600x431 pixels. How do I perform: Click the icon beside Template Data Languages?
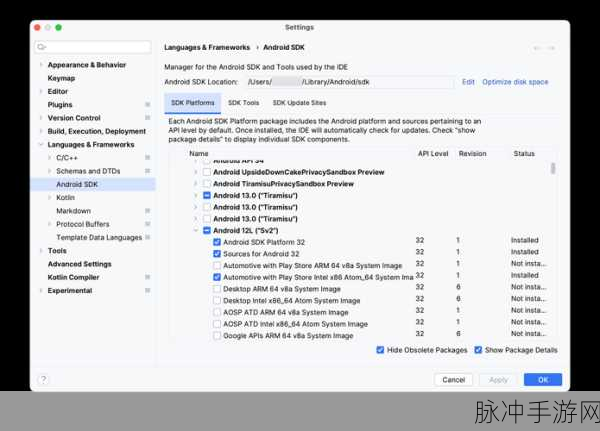tap(148, 237)
